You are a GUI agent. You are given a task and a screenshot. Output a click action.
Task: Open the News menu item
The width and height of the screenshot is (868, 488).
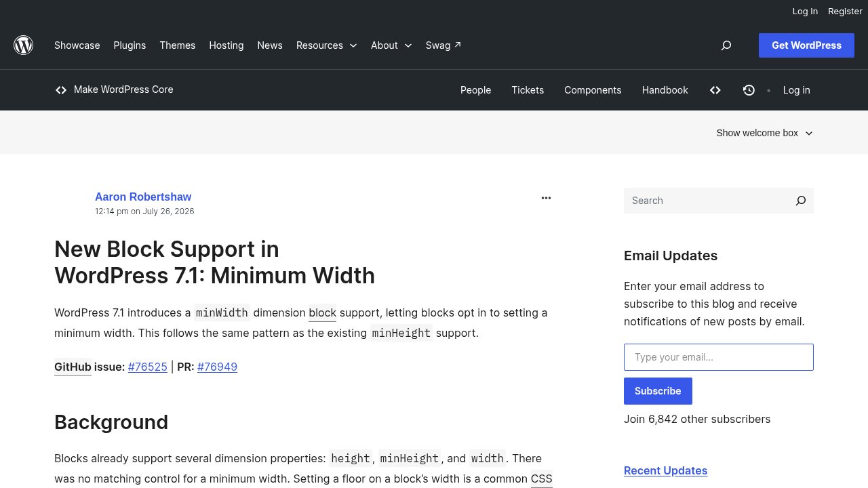coord(270,45)
